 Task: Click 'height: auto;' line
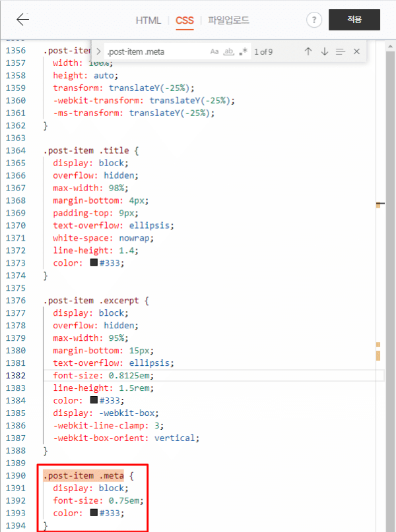(x=86, y=75)
